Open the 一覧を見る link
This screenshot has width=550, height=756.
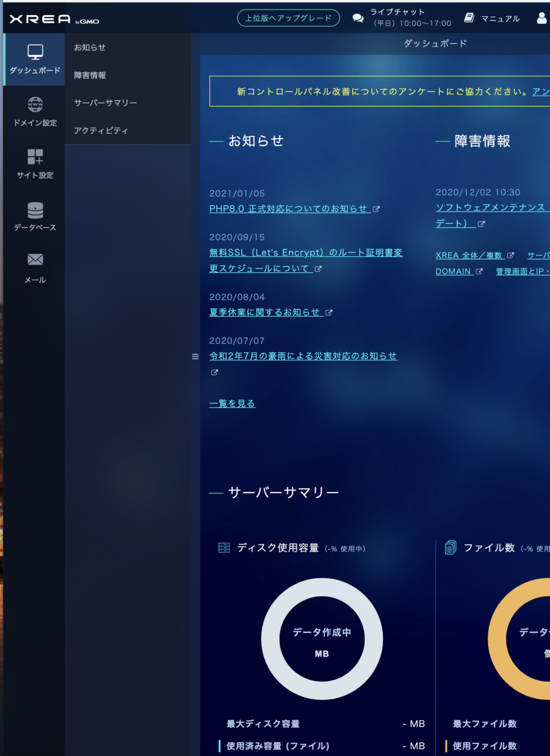coord(232,403)
